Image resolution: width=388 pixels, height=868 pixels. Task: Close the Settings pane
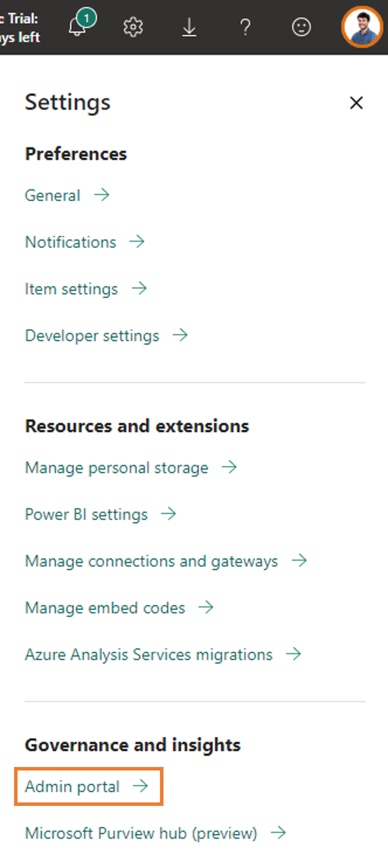click(356, 103)
